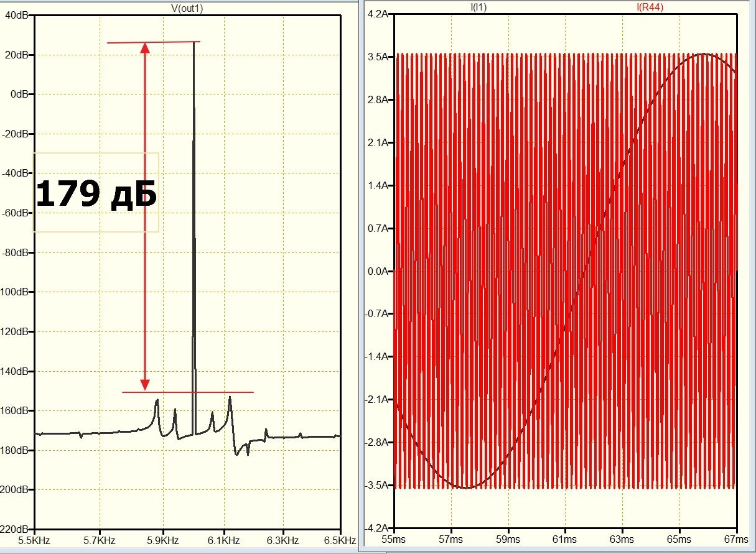Screen dimensions: 756x554
Task: Click the -220dB label at the axis bottom
Action: [16, 529]
